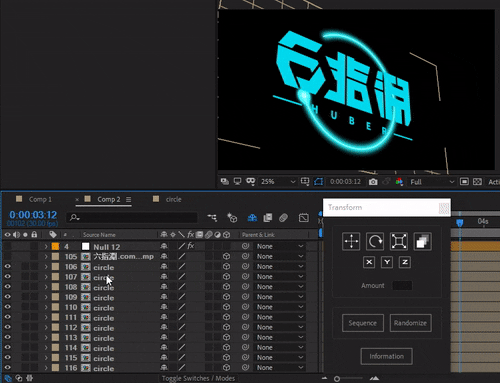Switch to the Comp 1 tab
Image resolution: width=500 pixels, height=383 pixels.
(x=40, y=199)
